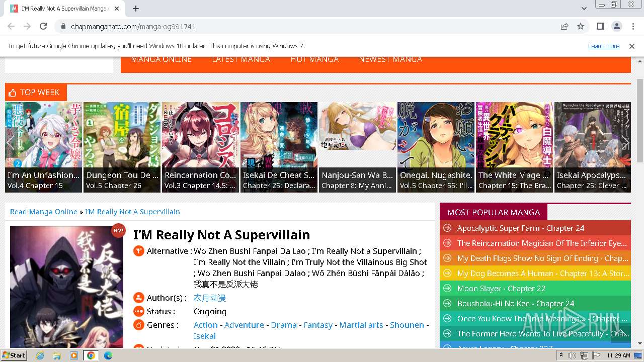This screenshot has width=644, height=362.
Task: Click arrow icon beside Apocalyptic Super Farm
Action: click(x=447, y=228)
